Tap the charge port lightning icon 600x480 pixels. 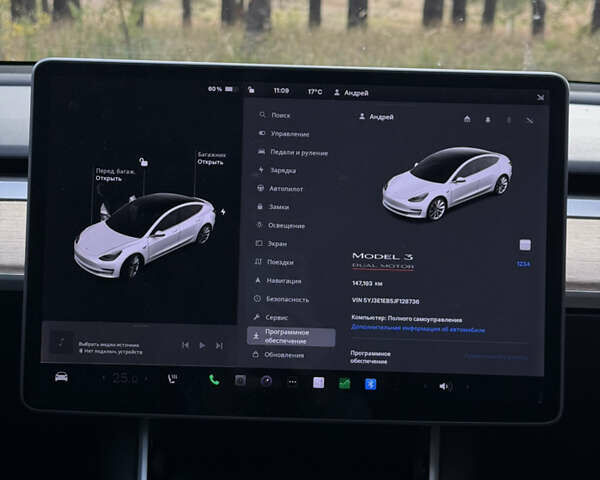[223, 211]
